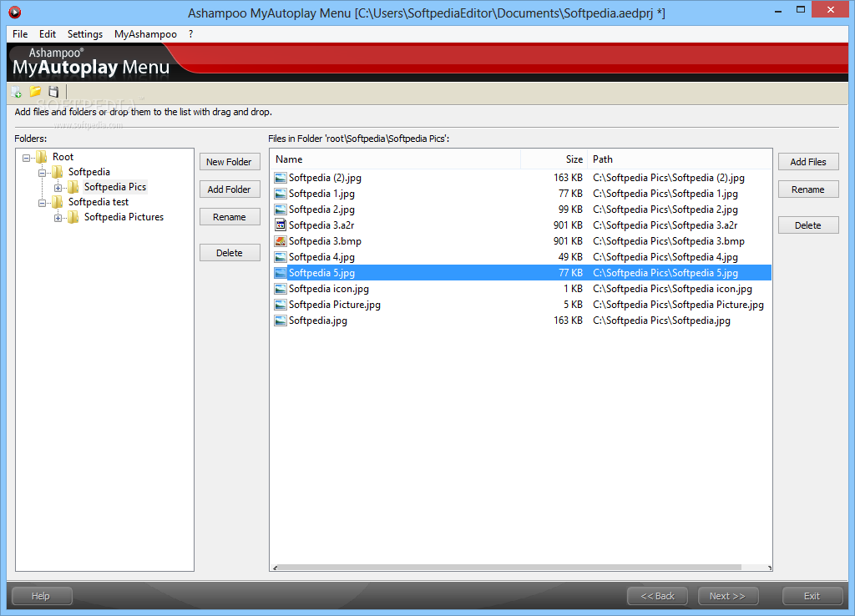The image size is (855, 616).
Task: Click the New Folder button
Action: click(230, 162)
